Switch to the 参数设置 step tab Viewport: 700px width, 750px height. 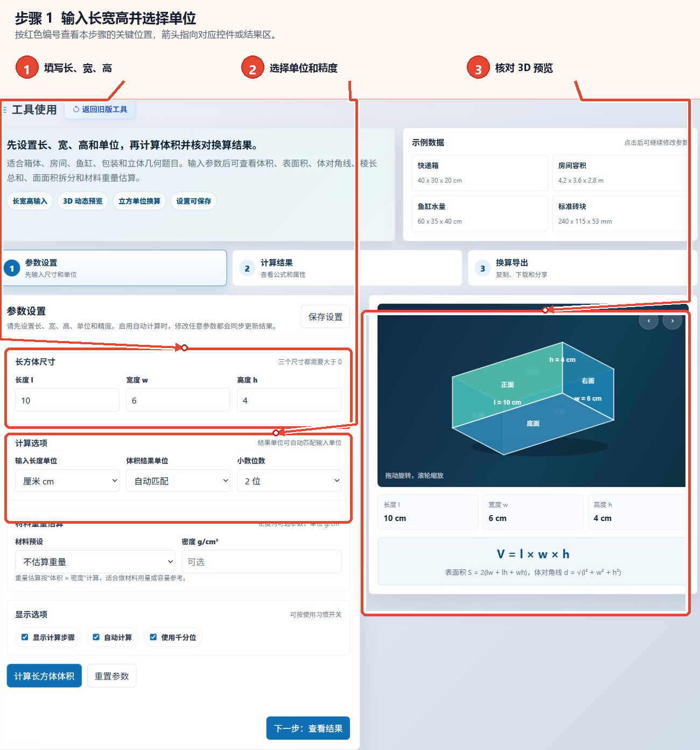coord(115,268)
